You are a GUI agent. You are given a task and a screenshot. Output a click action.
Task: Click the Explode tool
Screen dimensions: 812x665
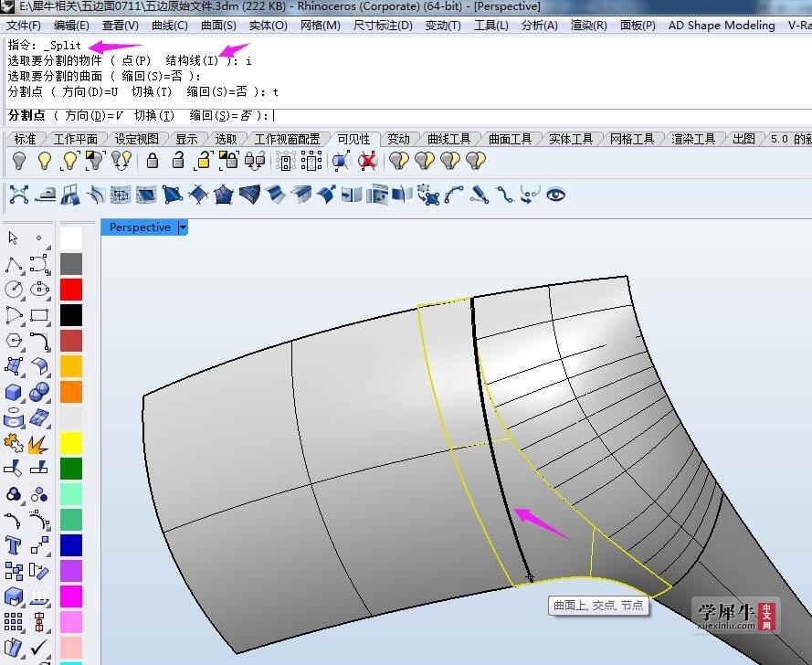[x=39, y=443]
